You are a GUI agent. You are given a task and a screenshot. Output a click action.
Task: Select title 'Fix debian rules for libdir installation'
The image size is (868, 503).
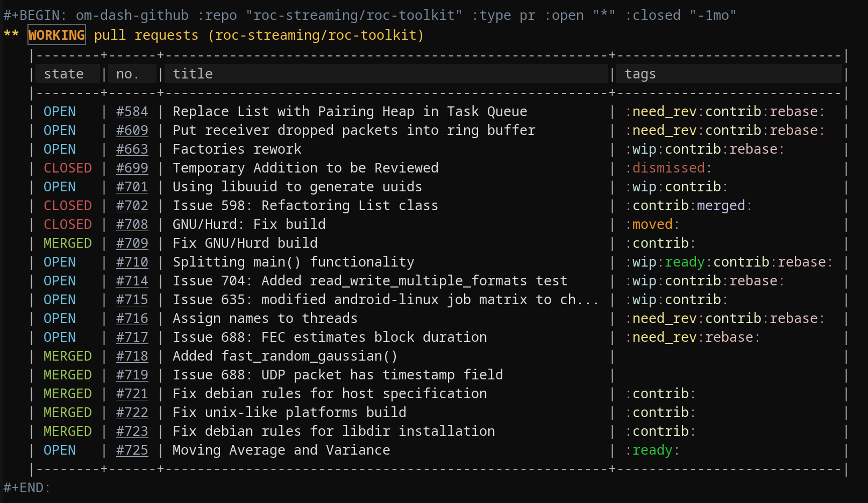pyautogui.click(x=334, y=432)
